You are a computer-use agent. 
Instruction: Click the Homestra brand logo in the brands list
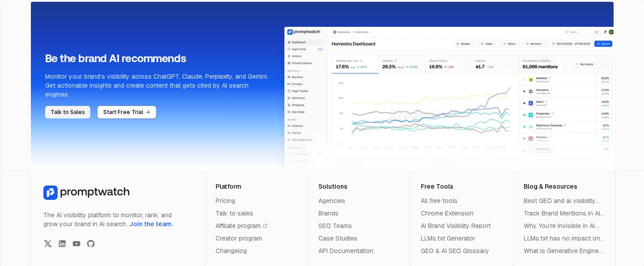tap(531, 91)
